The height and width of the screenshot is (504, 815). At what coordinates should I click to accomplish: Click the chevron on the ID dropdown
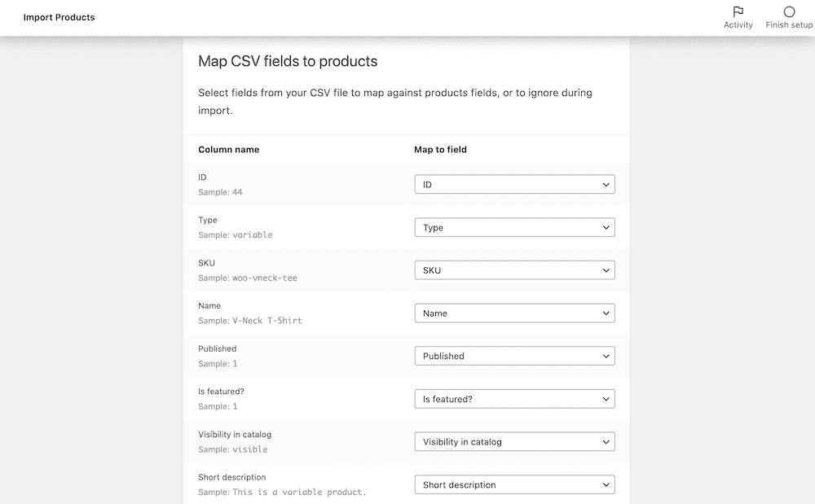pyautogui.click(x=606, y=184)
